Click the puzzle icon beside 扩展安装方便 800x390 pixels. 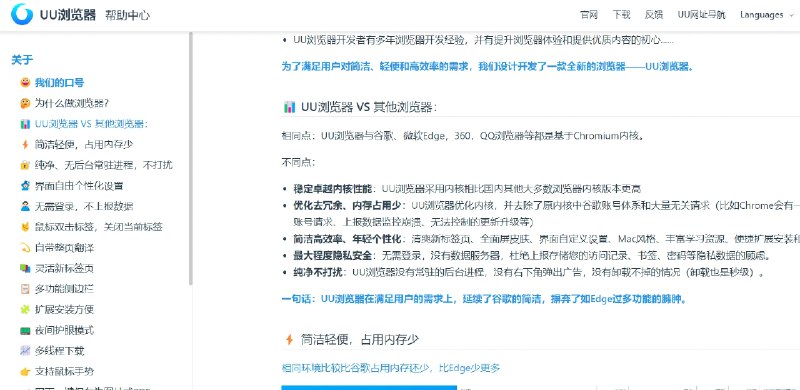pyautogui.click(x=25, y=309)
